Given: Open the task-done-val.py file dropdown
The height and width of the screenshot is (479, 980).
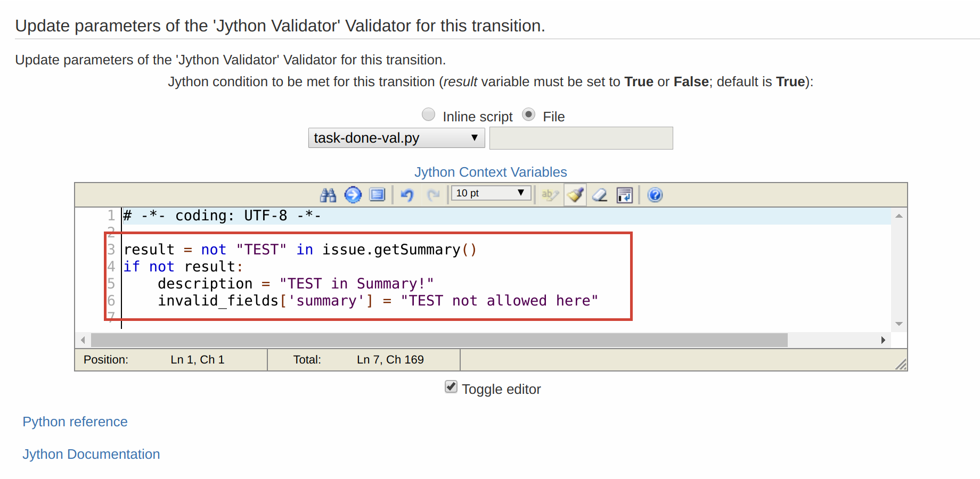Looking at the screenshot, I should point(396,138).
